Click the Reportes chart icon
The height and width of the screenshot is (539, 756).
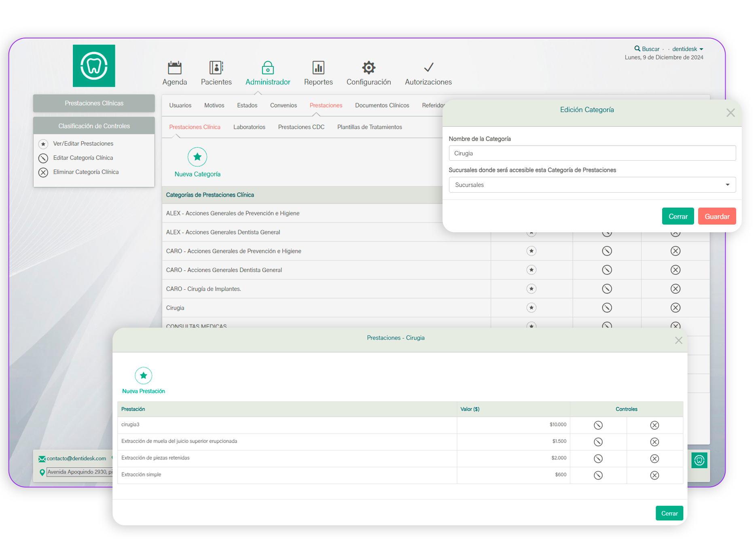point(318,68)
